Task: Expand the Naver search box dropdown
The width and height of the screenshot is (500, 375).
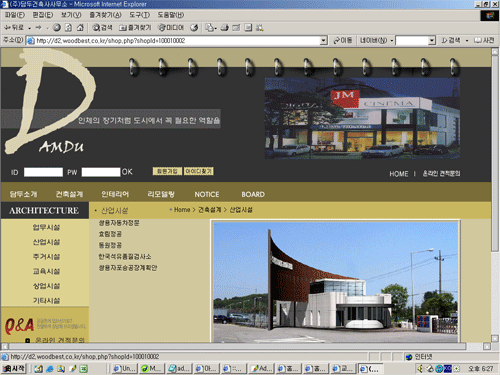Action: (432, 41)
